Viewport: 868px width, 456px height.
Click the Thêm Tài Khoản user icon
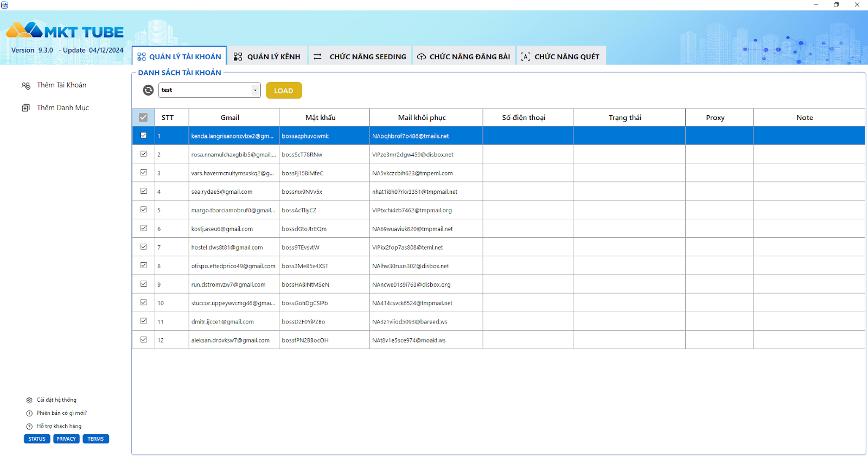(25, 86)
